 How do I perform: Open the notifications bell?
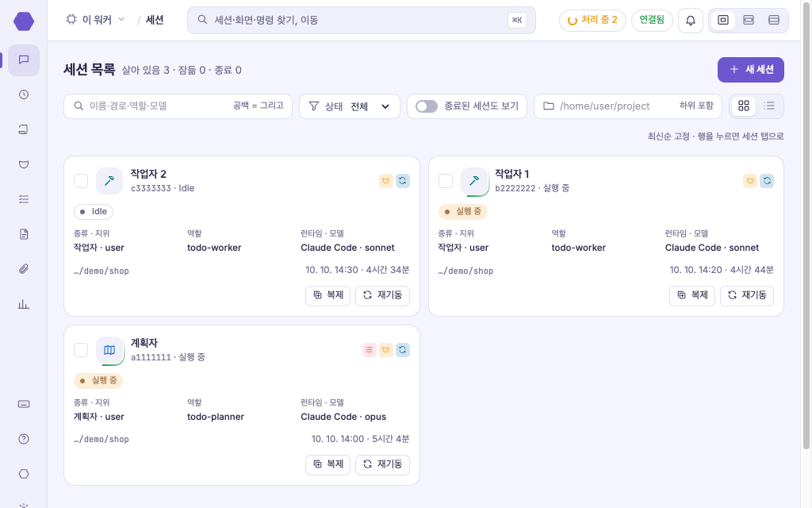click(x=691, y=21)
